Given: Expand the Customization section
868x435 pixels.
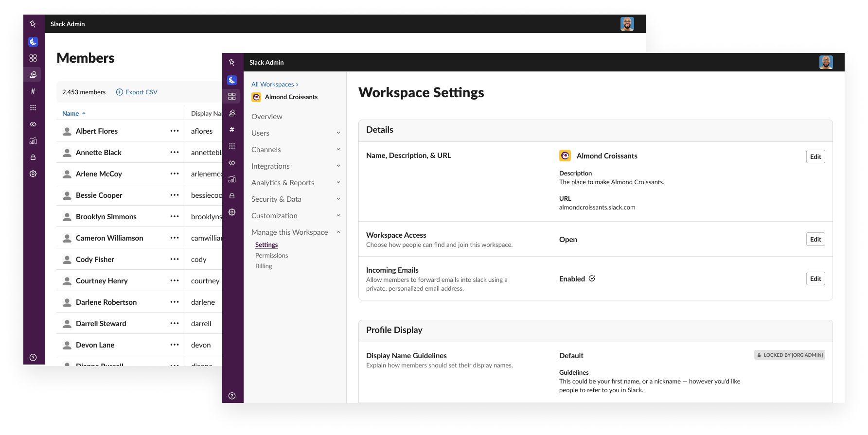Looking at the screenshot, I should click(296, 216).
